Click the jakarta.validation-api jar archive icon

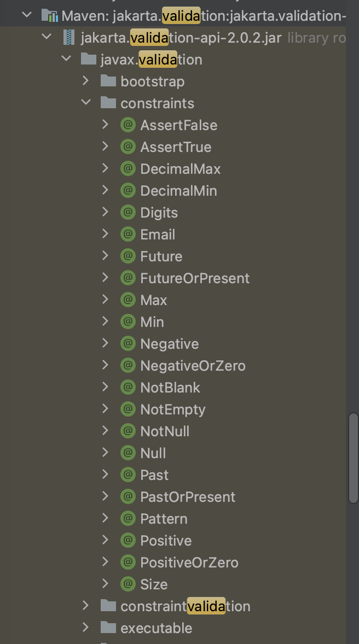[x=69, y=38]
